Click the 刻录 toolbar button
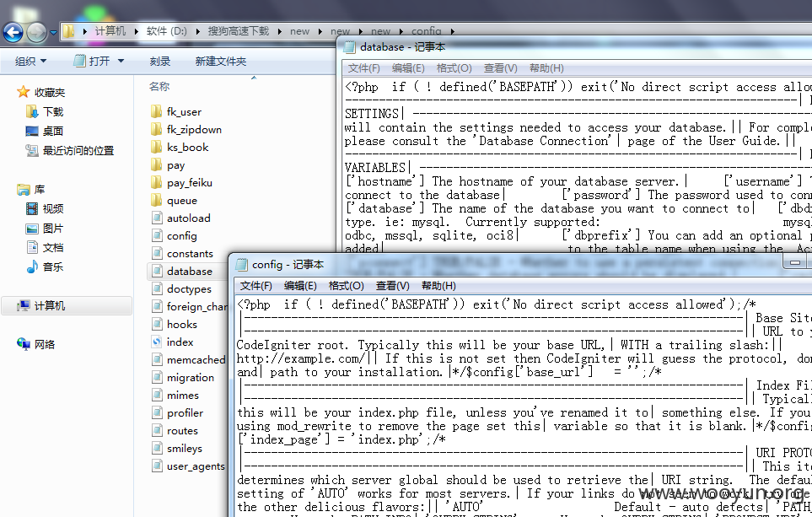Screen dimensions: 812x517 pos(160,61)
